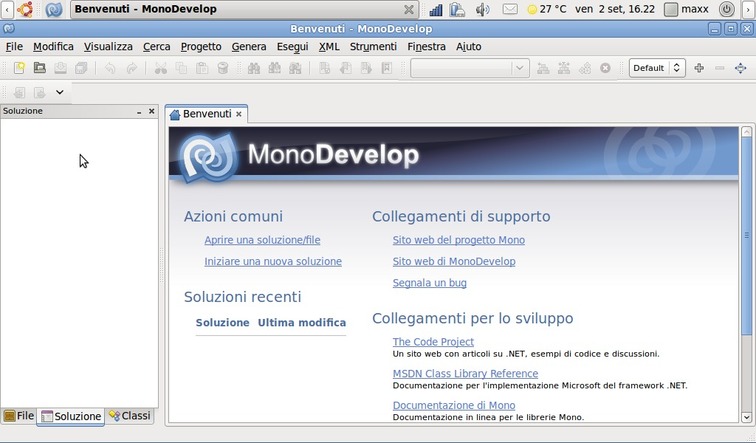Close the Soluzione pad
Viewport: 756px width, 443px height.
point(151,111)
